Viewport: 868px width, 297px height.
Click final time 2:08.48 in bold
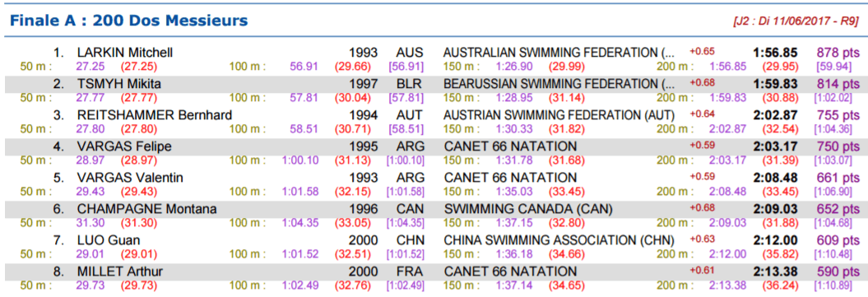[x=775, y=178]
